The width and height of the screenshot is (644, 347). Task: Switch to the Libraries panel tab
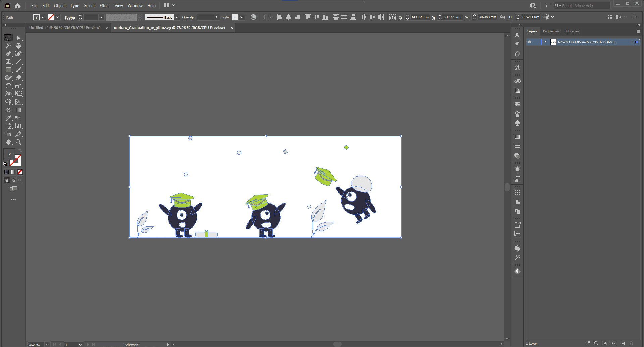(x=572, y=31)
